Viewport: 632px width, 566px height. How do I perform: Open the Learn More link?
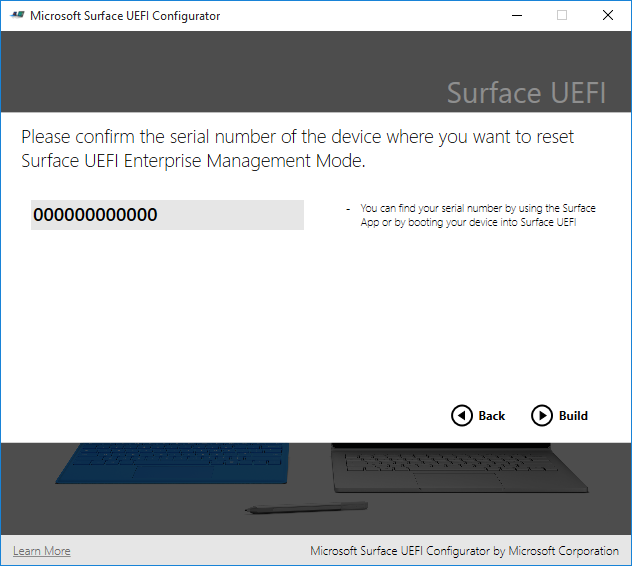(x=42, y=551)
